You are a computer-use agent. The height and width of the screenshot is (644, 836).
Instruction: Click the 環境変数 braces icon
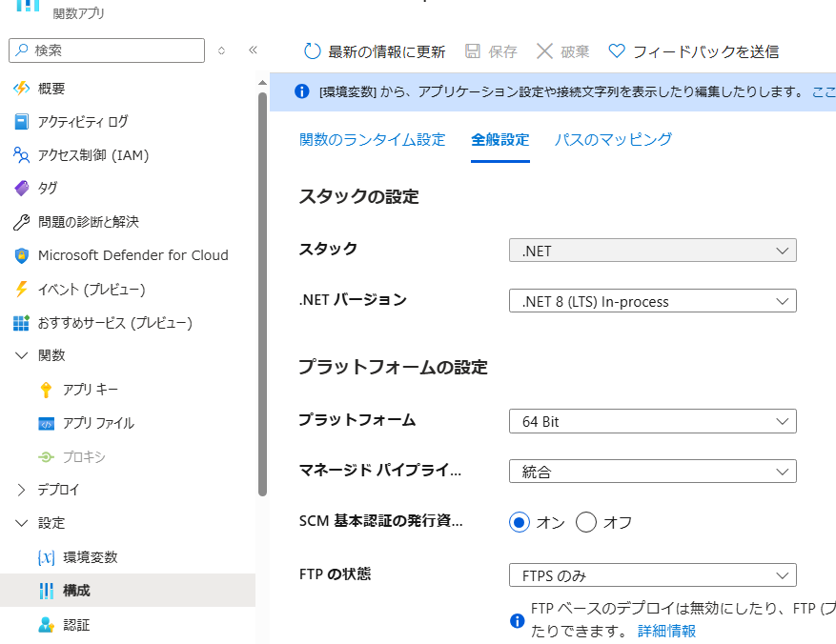[x=46, y=557]
